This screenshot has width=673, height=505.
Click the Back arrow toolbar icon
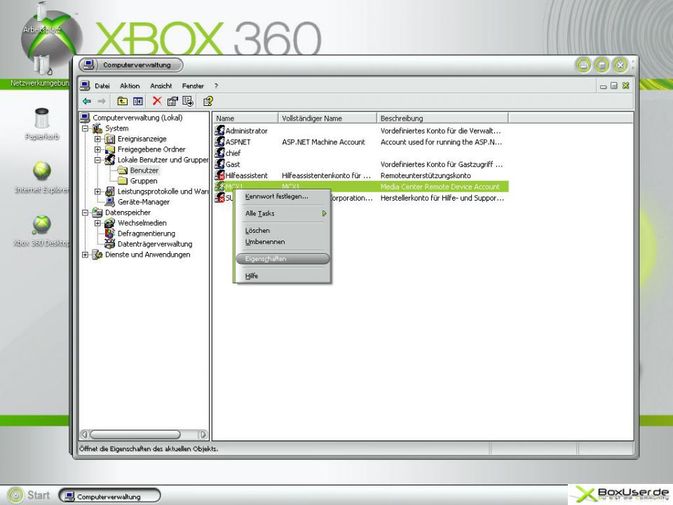87,101
